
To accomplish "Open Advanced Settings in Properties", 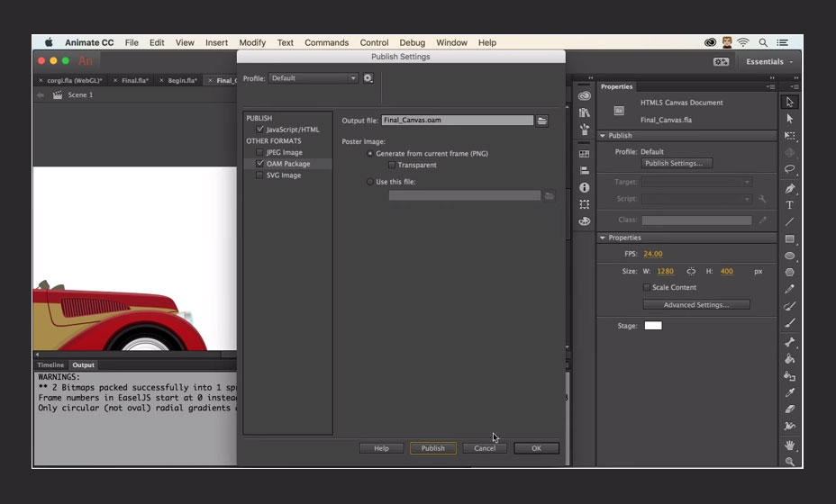I will (x=696, y=305).
